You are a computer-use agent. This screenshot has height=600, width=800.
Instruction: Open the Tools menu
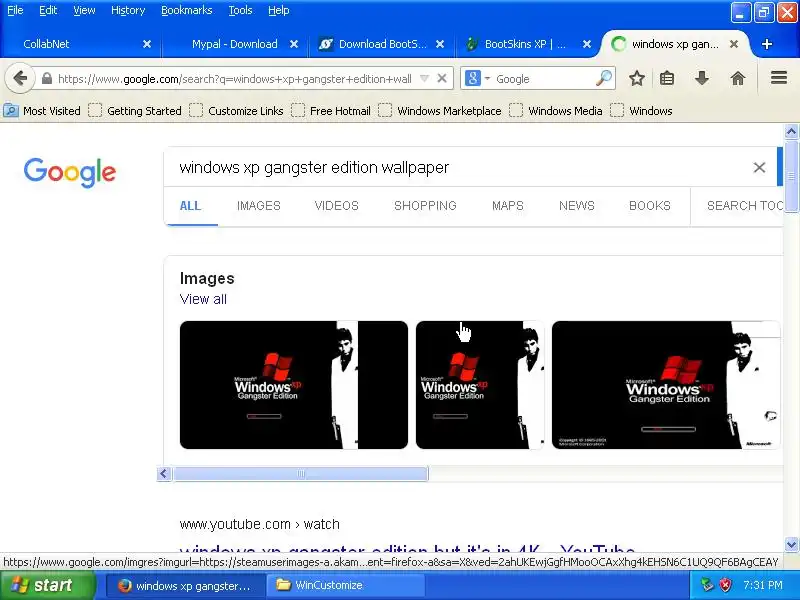coord(240,10)
